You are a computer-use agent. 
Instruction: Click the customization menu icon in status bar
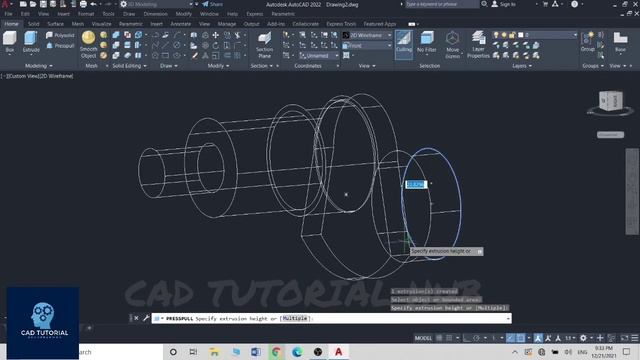click(635, 338)
